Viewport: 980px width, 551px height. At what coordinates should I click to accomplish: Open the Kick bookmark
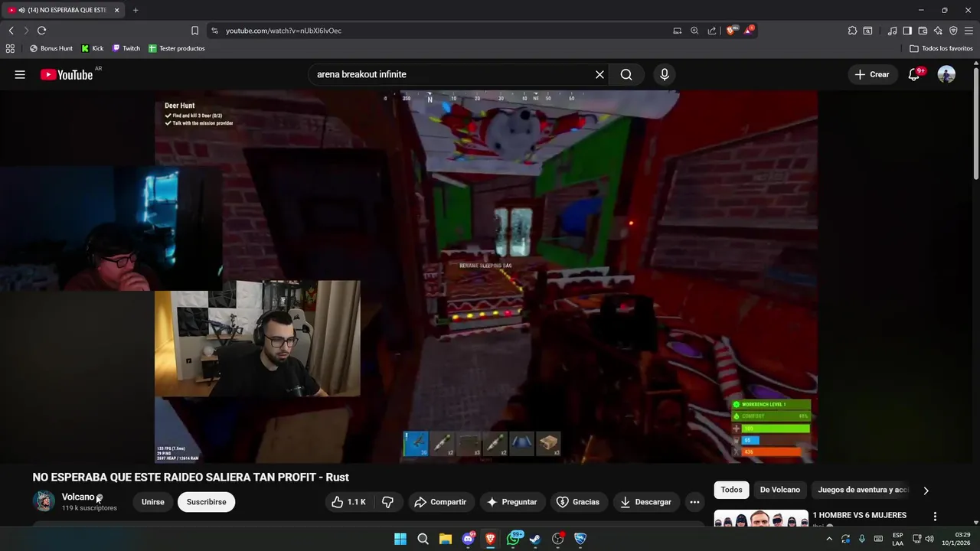point(93,48)
